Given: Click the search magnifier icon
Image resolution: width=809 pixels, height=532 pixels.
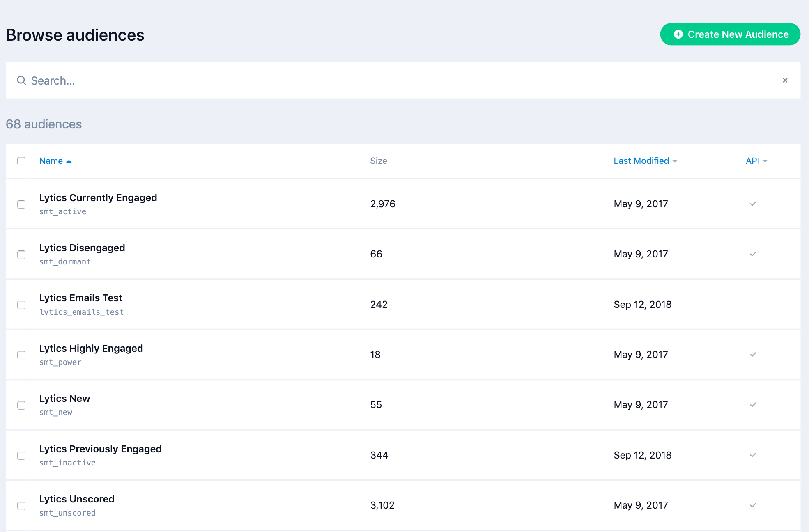Looking at the screenshot, I should [21, 80].
